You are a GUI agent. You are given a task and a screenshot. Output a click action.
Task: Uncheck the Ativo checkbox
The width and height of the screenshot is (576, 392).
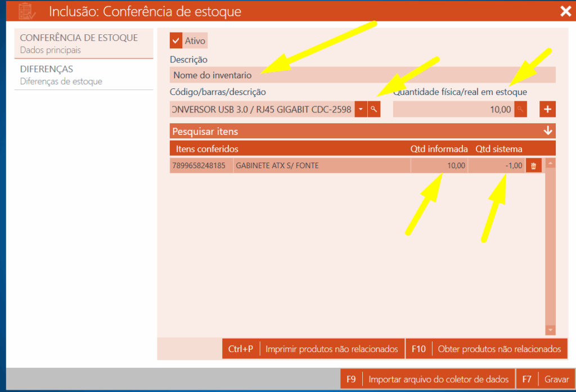click(x=176, y=40)
